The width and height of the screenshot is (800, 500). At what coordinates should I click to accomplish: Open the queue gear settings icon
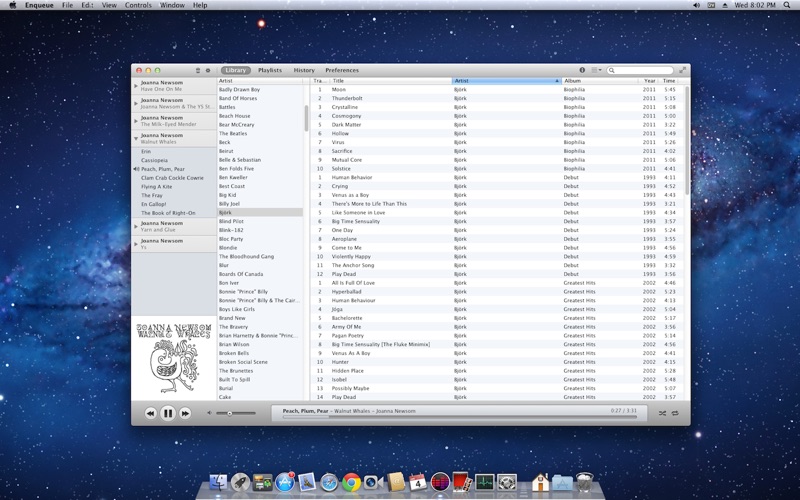[x=208, y=70]
